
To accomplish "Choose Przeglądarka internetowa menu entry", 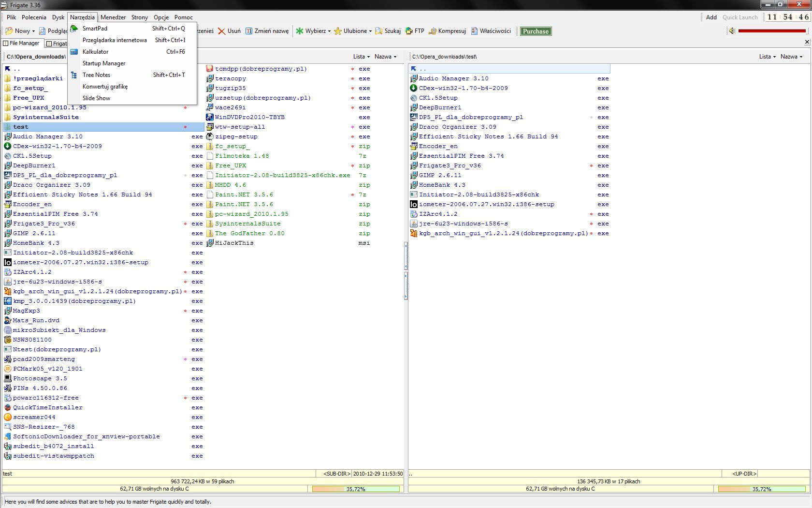I will pyautogui.click(x=133, y=40).
